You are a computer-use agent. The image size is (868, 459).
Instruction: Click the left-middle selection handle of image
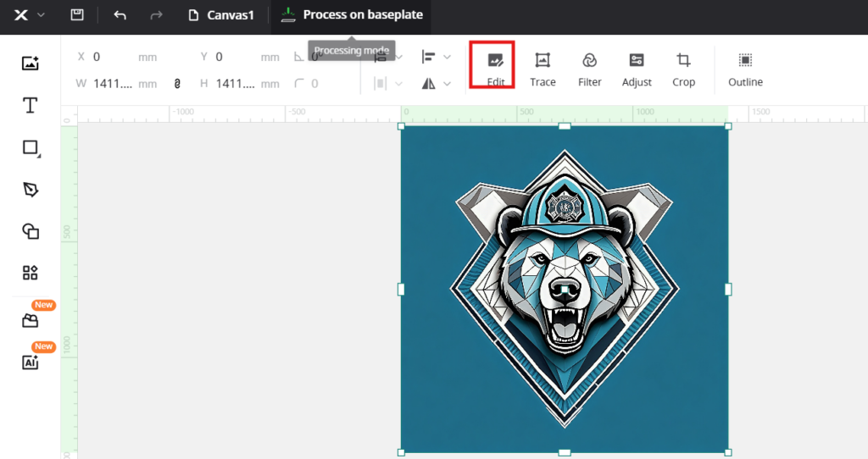click(x=401, y=290)
